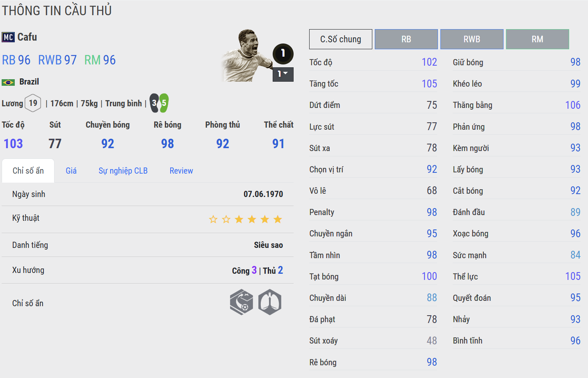Click the weak foot 3 icon

coord(154,103)
